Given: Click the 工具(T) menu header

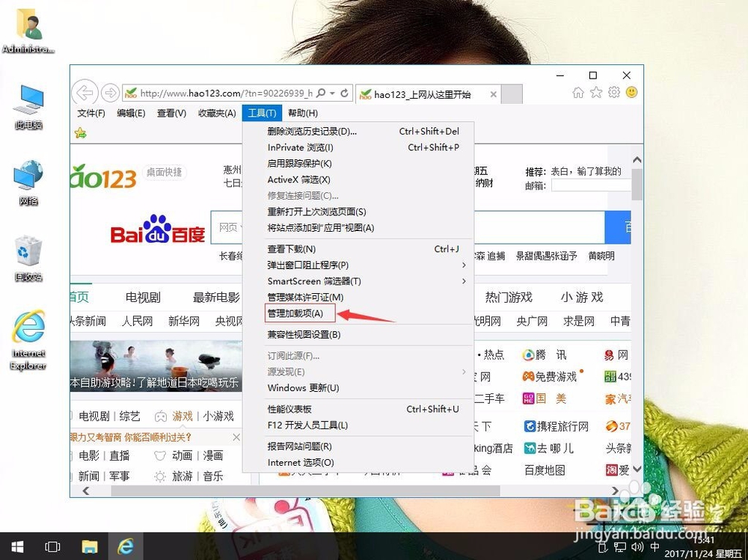Looking at the screenshot, I should (262, 113).
